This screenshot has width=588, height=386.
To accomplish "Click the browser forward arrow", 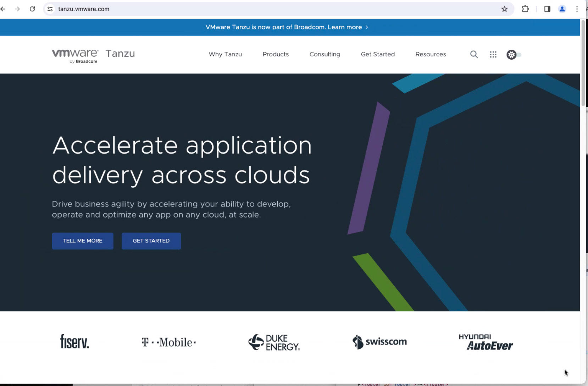I will click(17, 9).
